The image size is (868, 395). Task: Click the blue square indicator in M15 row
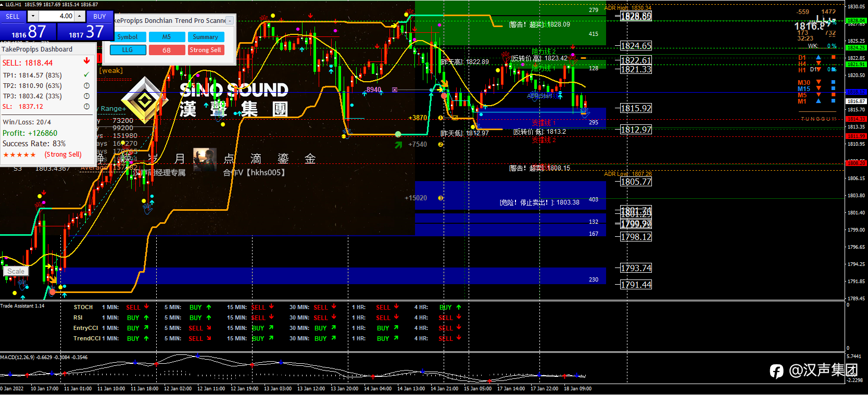coord(833,88)
